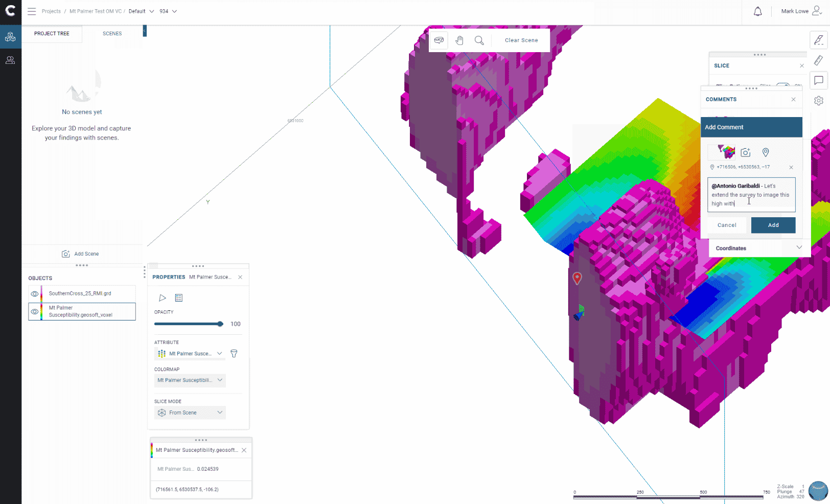Click the red comment pin marker in scene

click(577, 278)
